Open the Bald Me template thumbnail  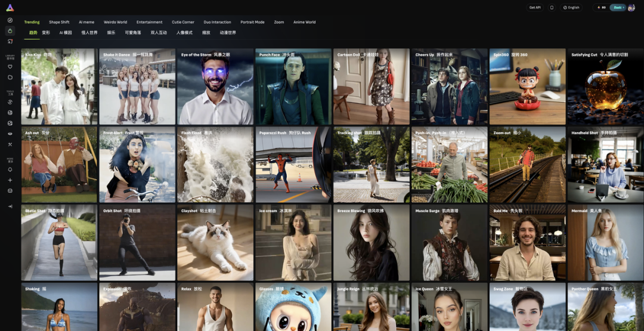coord(527,243)
